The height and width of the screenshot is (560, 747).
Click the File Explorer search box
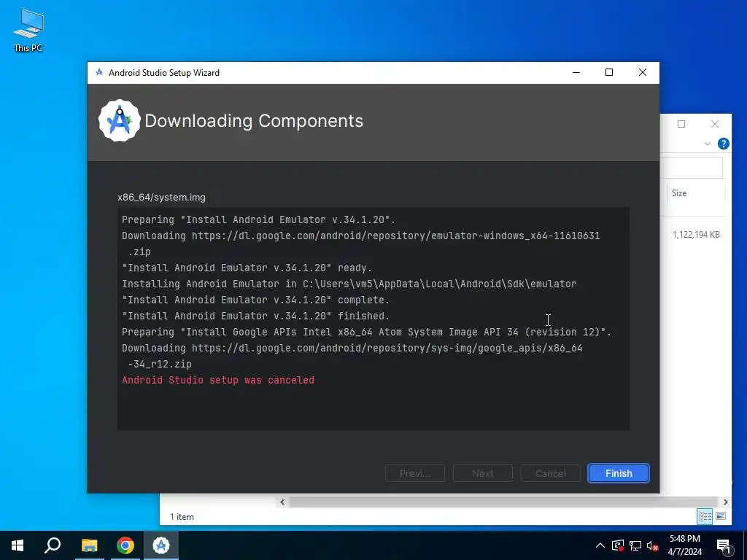pyautogui.click(x=692, y=168)
